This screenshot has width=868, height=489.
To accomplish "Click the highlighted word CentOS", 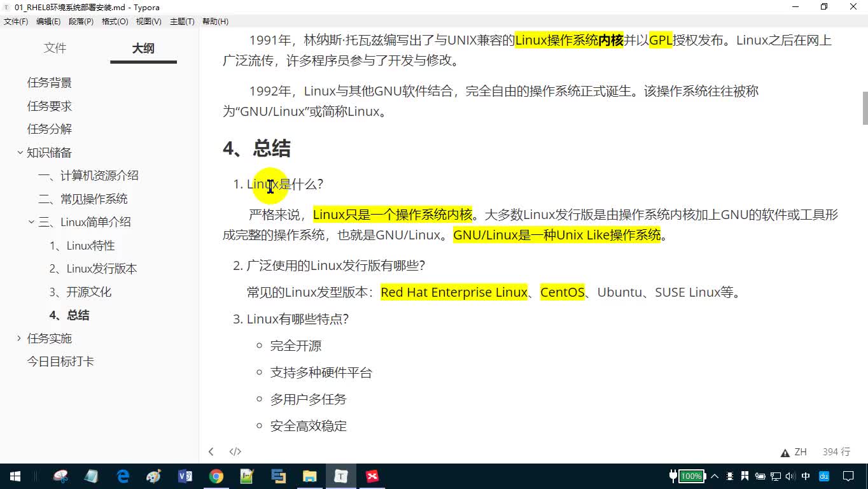I will click(x=563, y=292).
